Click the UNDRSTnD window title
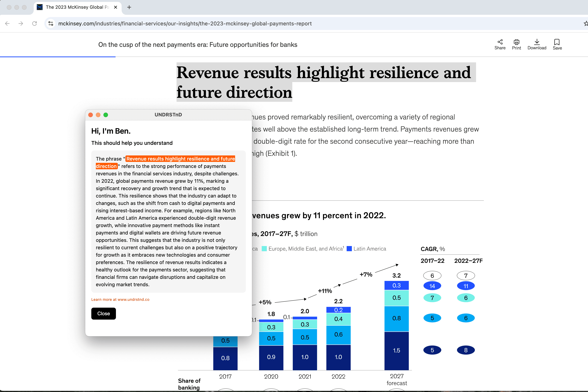 [168, 115]
